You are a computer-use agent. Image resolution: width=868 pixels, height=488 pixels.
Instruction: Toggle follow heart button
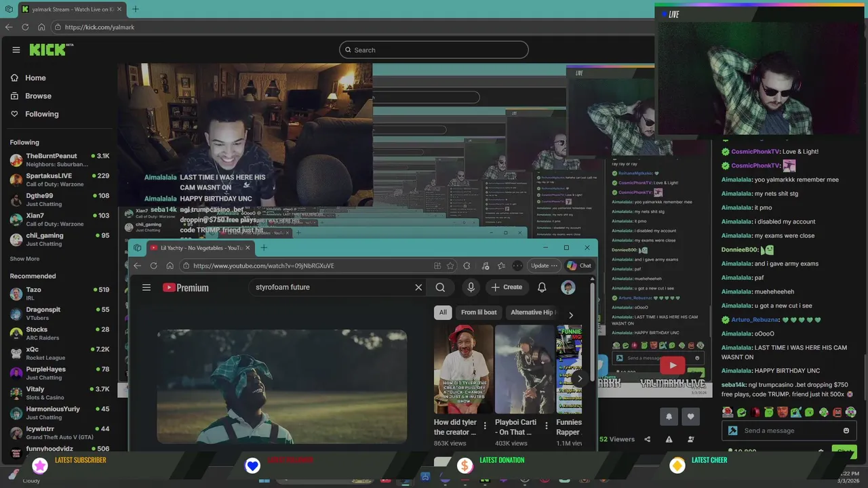[x=690, y=416]
